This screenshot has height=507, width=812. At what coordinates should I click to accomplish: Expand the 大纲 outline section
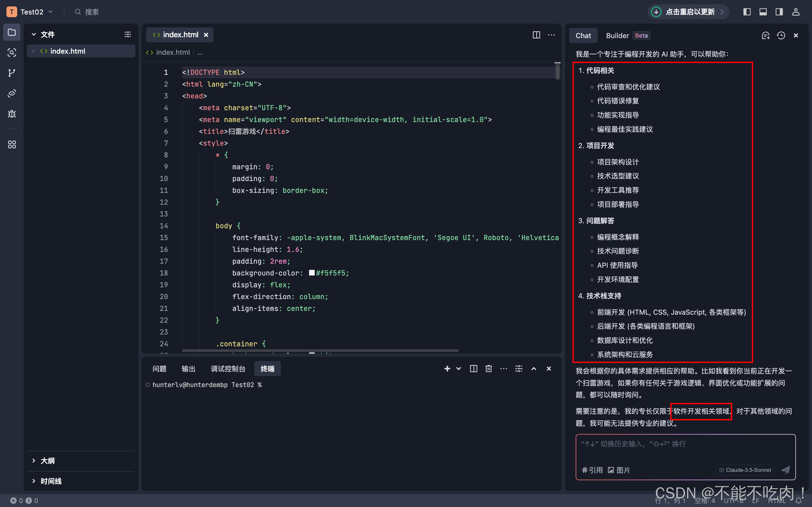47,461
